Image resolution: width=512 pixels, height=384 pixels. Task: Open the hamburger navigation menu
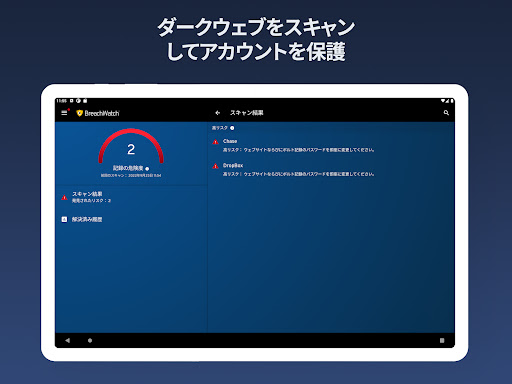coord(64,113)
